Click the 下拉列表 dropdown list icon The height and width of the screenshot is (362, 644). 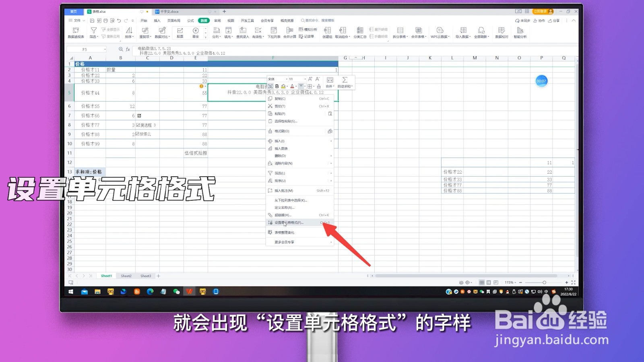click(274, 33)
